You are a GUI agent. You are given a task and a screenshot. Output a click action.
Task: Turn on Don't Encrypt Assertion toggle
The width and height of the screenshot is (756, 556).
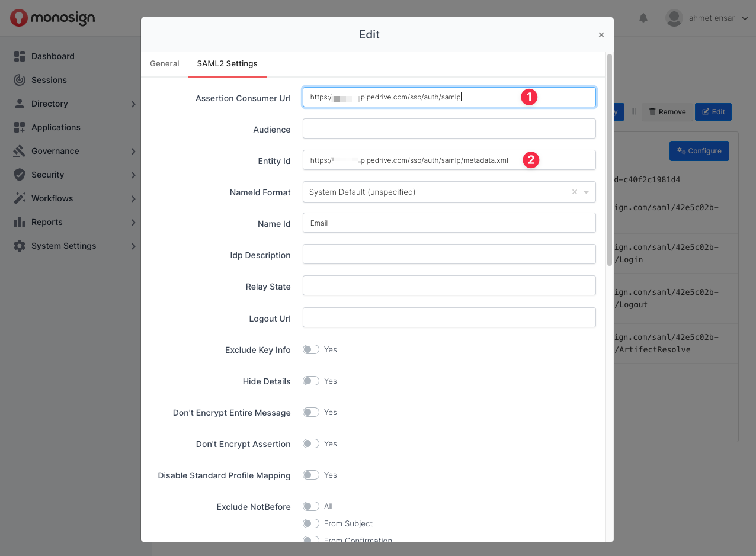(x=311, y=444)
